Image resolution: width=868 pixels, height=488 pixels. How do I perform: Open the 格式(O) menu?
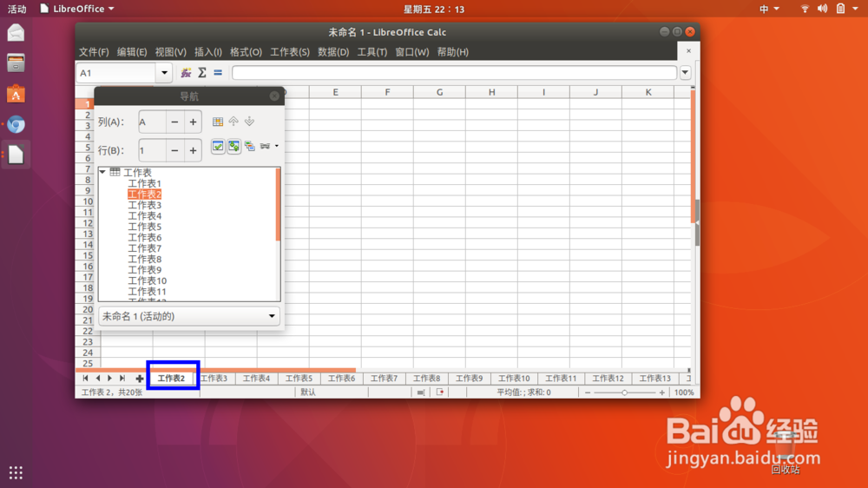click(246, 51)
